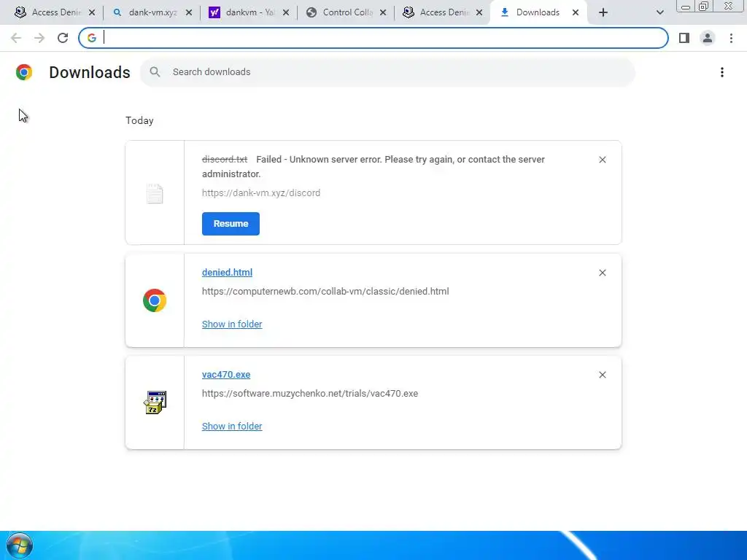
Task: Click the dank-vm.xyz/discord URL
Action: (x=261, y=192)
